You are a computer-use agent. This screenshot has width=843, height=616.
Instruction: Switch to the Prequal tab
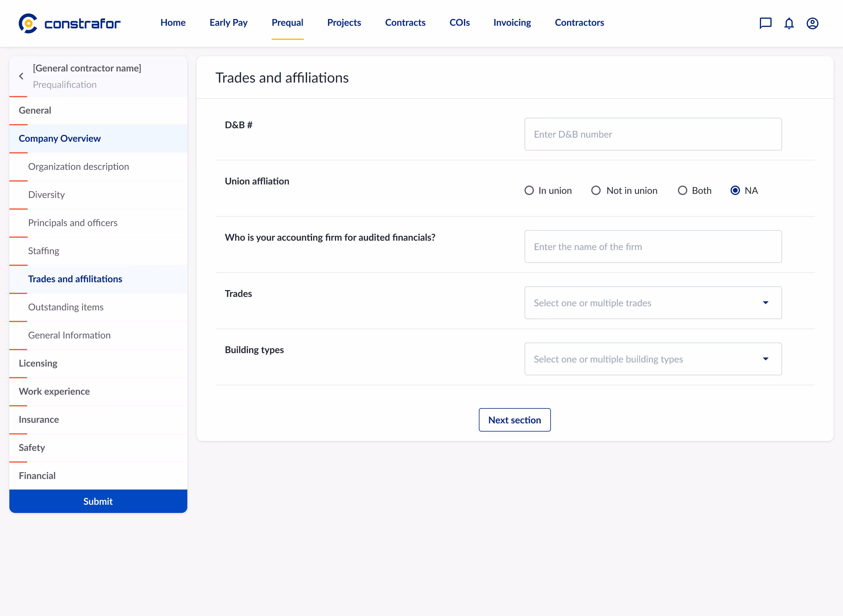[x=287, y=23]
